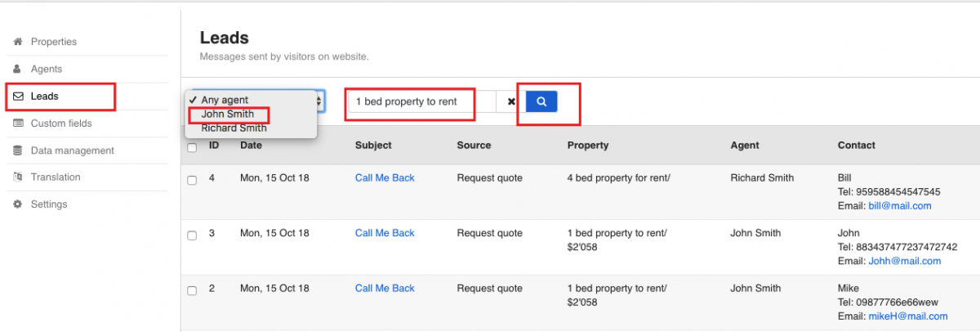Click the Data management database icon

[x=17, y=150]
